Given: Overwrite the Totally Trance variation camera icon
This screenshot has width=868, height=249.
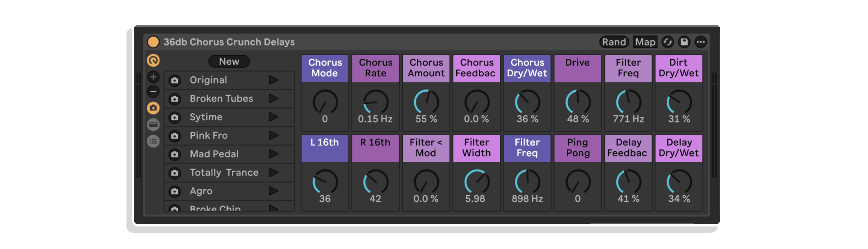Looking at the screenshot, I should (x=175, y=173).
